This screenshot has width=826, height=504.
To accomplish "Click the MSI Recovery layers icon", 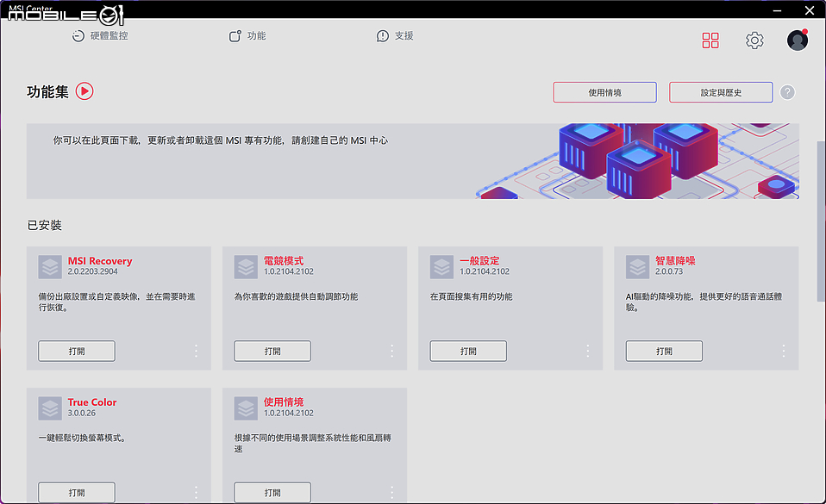I will (50, 267).
